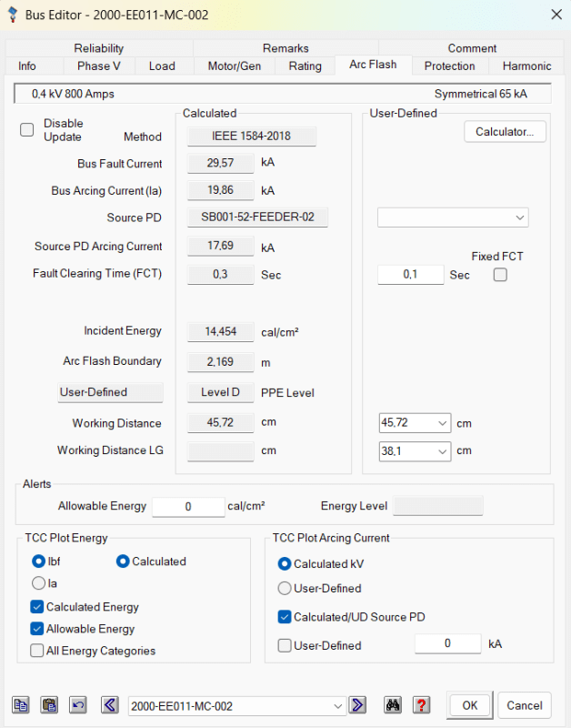Click the Bus Editor title bar icon
This screenshot has width=571, height=728.
(13, 15)
